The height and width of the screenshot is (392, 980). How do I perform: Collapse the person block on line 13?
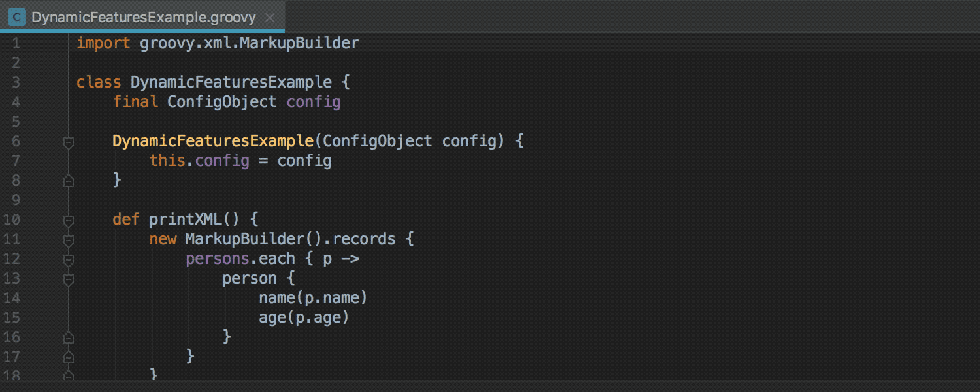tap(68, 278)
